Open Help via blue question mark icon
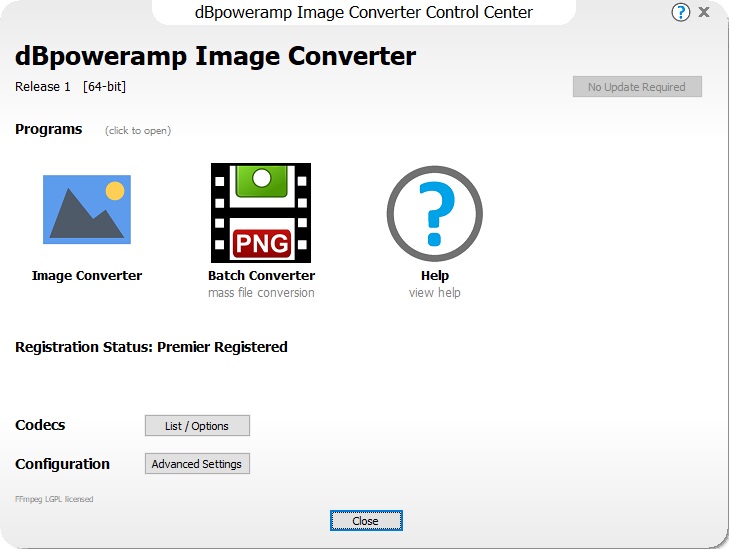Viewport: 729px width, 549px height. coord(434,213)
